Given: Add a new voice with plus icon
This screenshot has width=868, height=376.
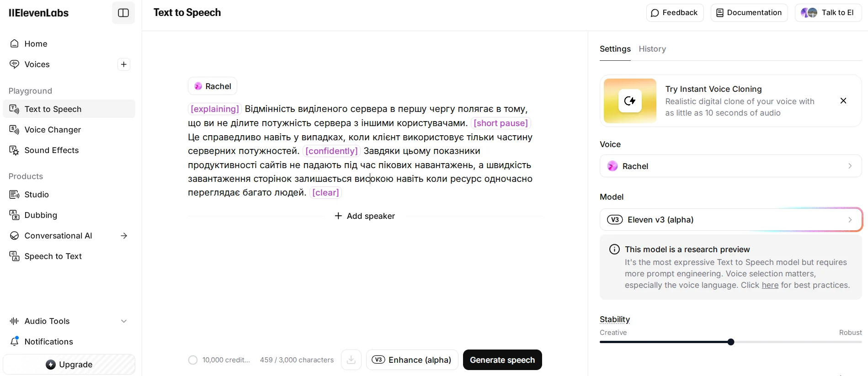Looking at the screenshot, I should tap(124, 64).
